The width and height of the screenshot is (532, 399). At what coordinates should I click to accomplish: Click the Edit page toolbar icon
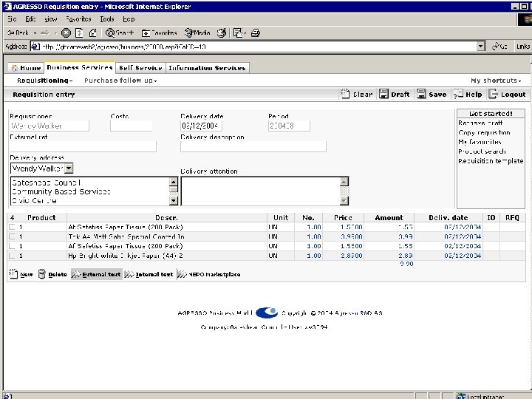238,33
